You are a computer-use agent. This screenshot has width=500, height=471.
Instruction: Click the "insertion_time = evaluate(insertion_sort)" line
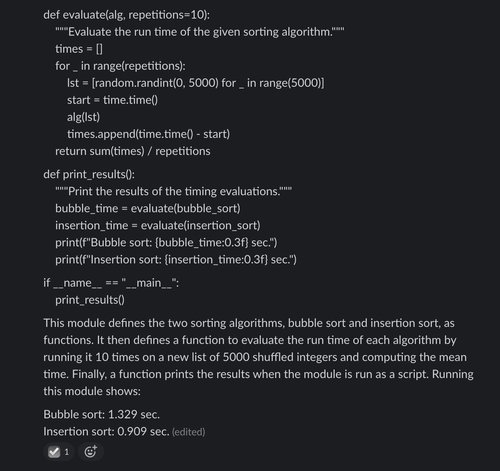[x=158, y=226]
